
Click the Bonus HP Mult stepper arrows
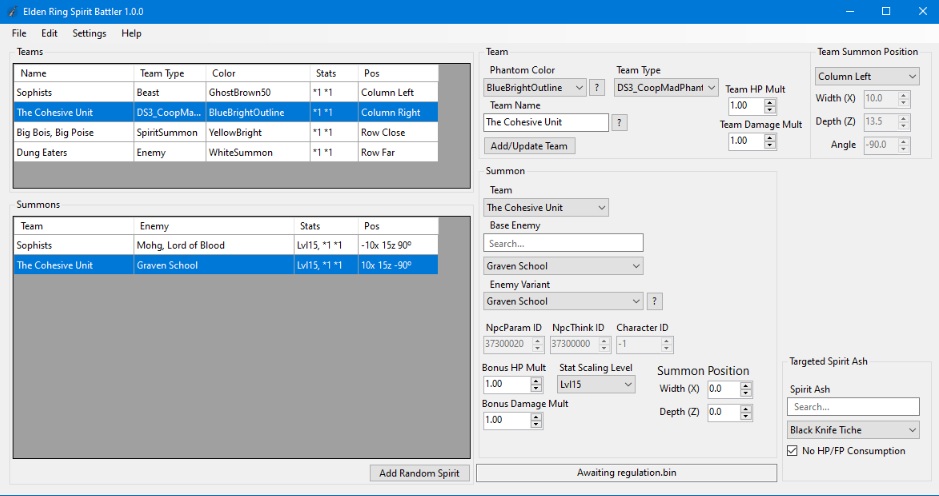pos(537,385)
